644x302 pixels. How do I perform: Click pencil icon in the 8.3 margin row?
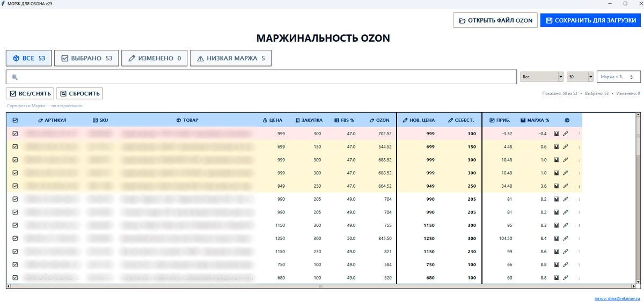565,225
